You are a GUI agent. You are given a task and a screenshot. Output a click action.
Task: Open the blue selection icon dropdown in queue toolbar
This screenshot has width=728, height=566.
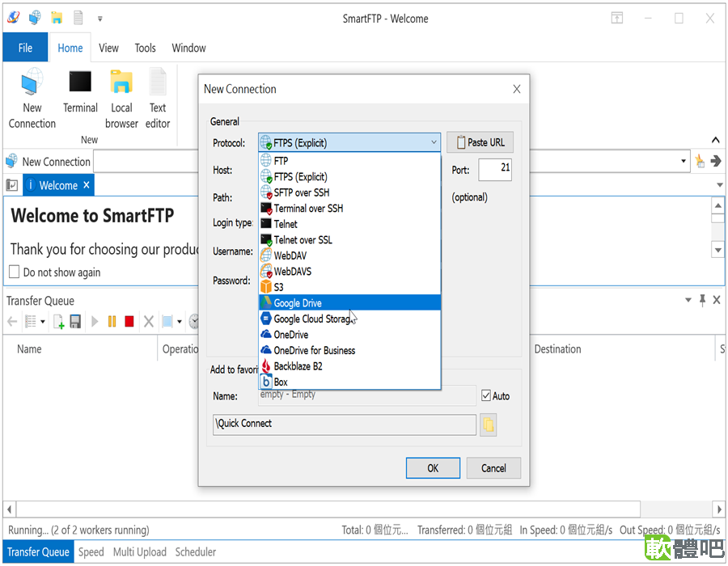coord(180,321)
